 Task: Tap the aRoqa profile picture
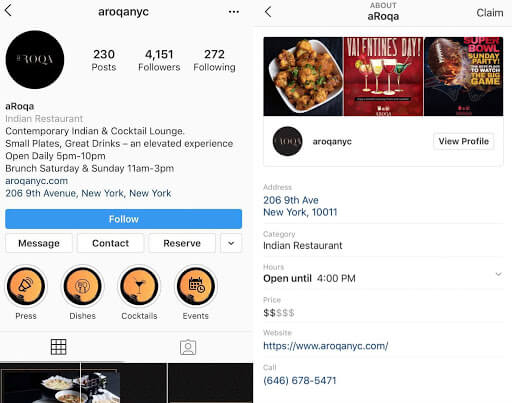pos(35,60)
